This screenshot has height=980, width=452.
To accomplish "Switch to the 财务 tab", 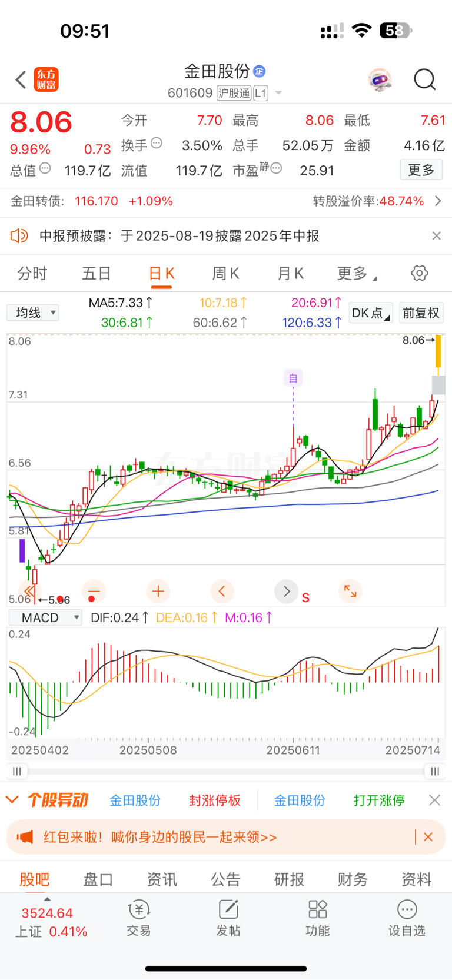I will point(353,879).
